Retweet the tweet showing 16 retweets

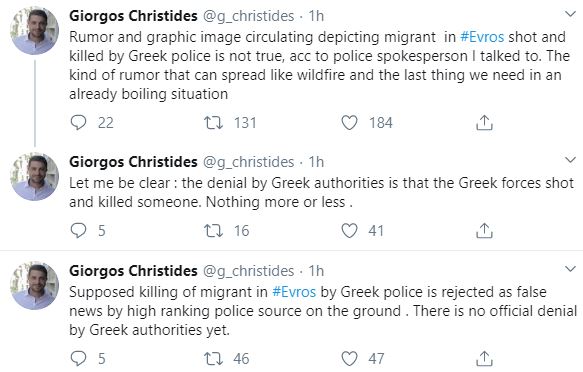tap(214, 230)
